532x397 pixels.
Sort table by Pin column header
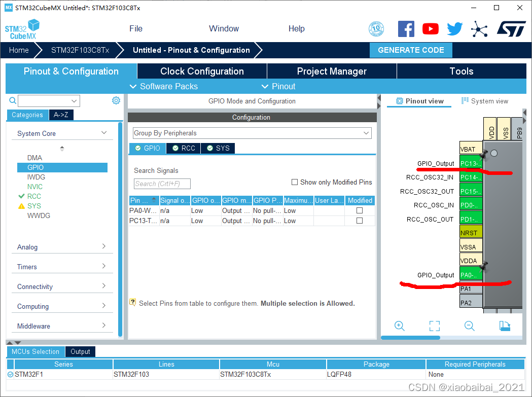pos(144,200)
